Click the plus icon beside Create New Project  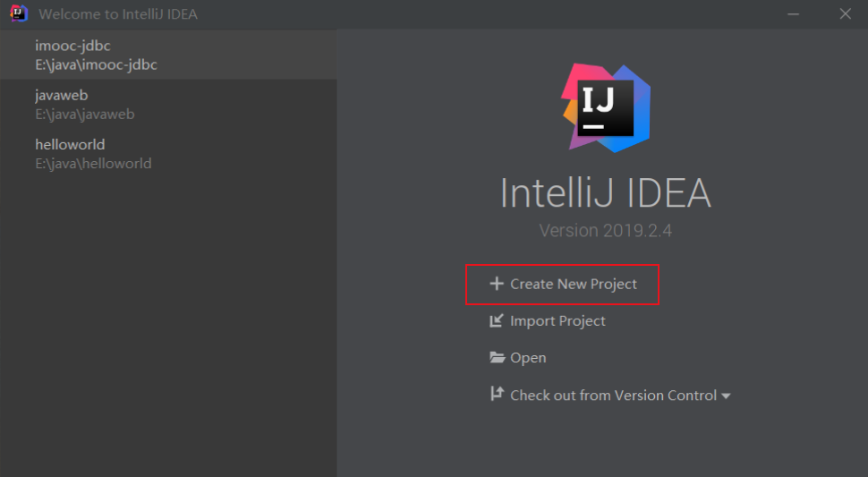point(497,284)
